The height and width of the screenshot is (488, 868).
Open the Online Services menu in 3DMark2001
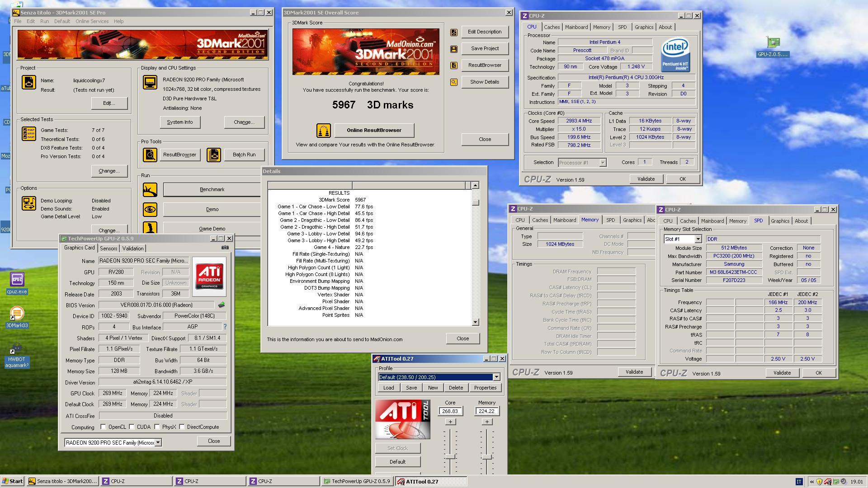pos(92,21)
